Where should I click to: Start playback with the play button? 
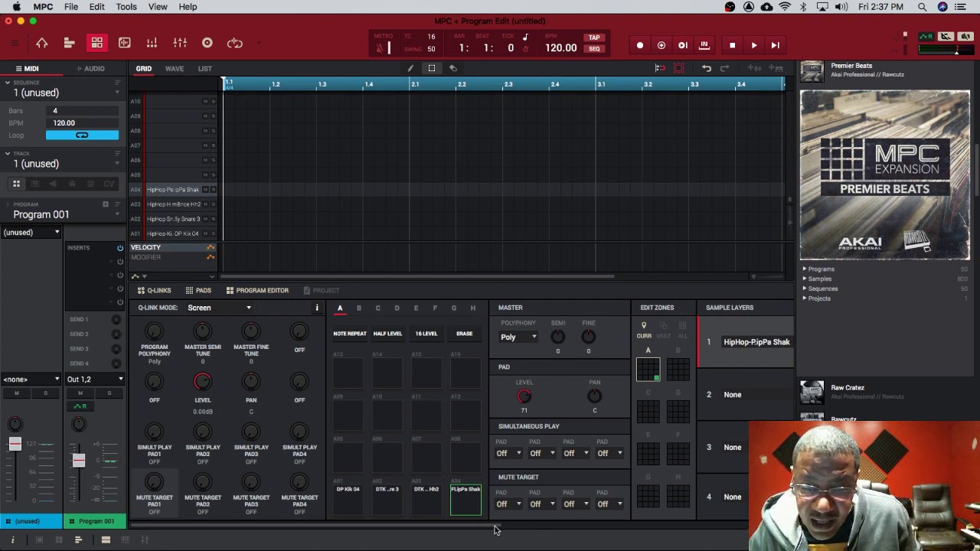click(754, 45)
